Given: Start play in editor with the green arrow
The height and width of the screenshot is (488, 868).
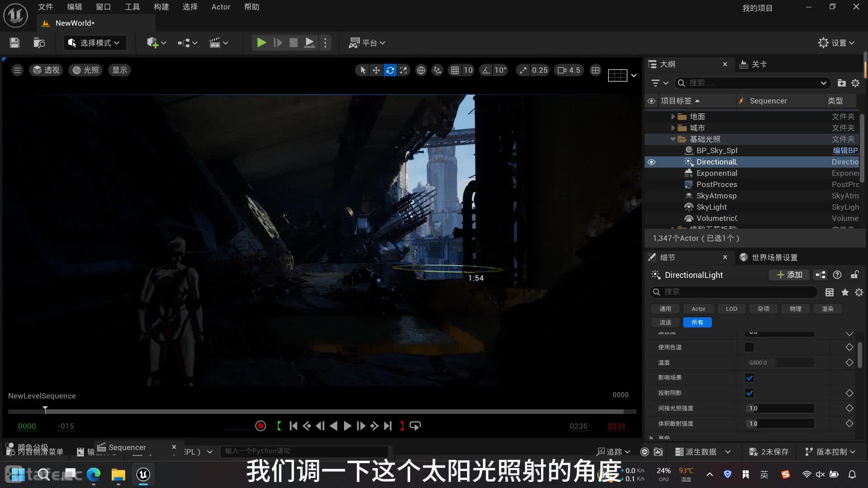Looking at the screenshot, I should pos(261,43).
